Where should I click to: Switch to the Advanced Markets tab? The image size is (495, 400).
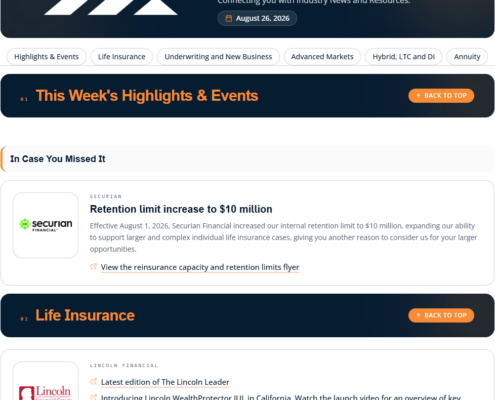pyautogui.click(x=322, y=57)
